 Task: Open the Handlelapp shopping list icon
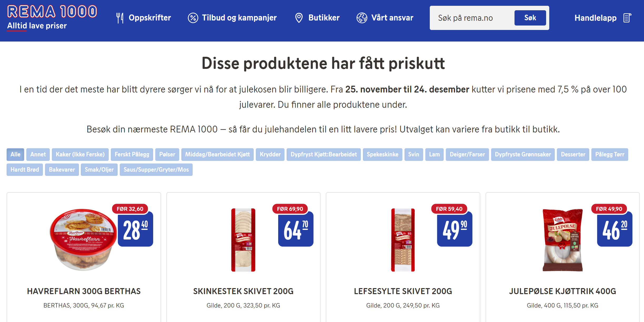click(627, 18)
